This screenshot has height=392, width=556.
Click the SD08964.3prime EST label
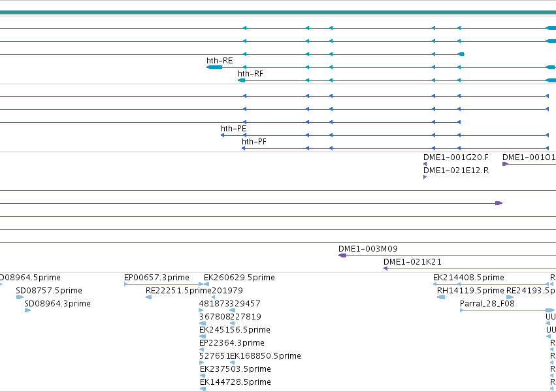pos(57,304)
